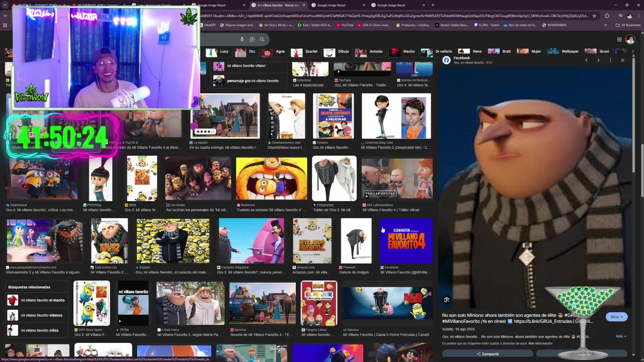644x362 pixels.
Task: Open the browser extensions puzzle icon
Action: tap(607, 16)
